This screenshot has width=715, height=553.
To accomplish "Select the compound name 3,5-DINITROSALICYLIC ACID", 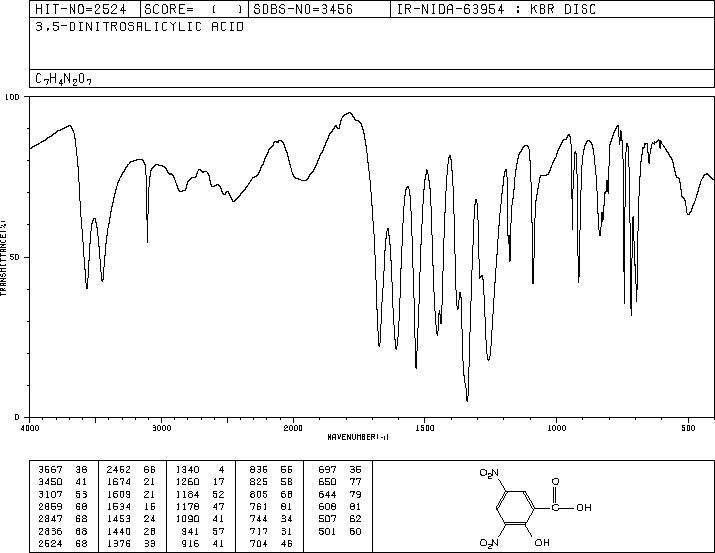I will 140,27.
